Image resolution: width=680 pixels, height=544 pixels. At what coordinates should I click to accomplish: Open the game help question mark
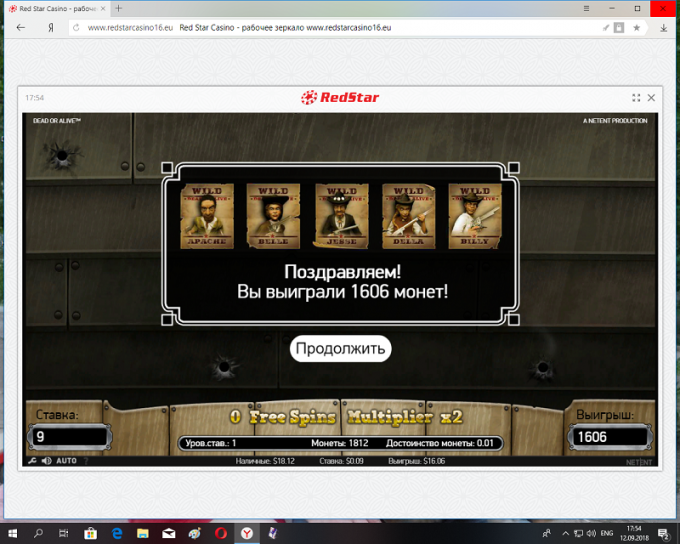coord(86,461)
